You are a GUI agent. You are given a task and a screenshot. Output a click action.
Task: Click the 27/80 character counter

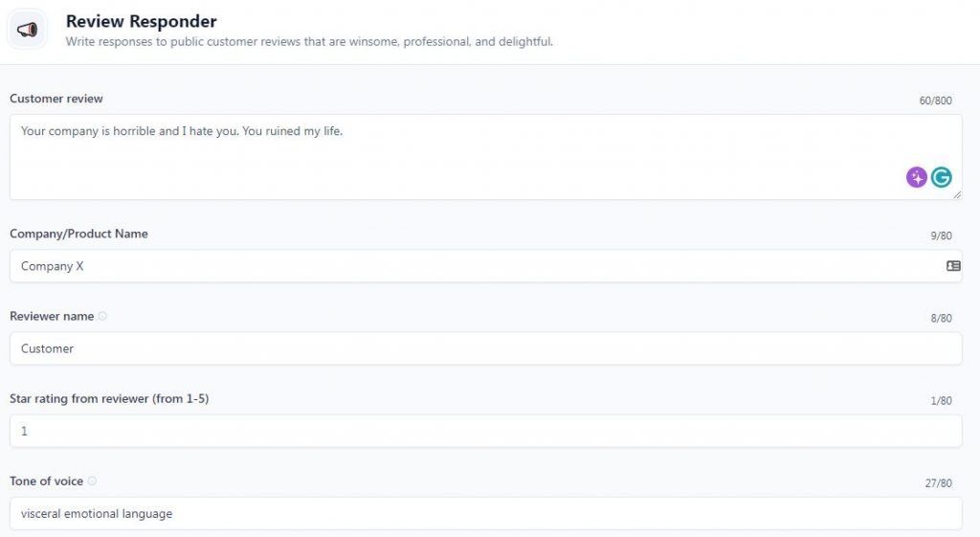pos(938,483)
